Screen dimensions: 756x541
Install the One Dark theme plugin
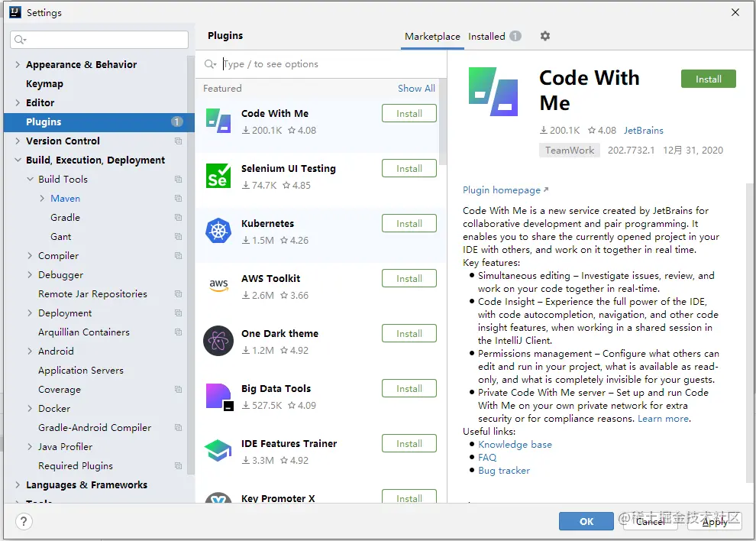pos(409,333)
